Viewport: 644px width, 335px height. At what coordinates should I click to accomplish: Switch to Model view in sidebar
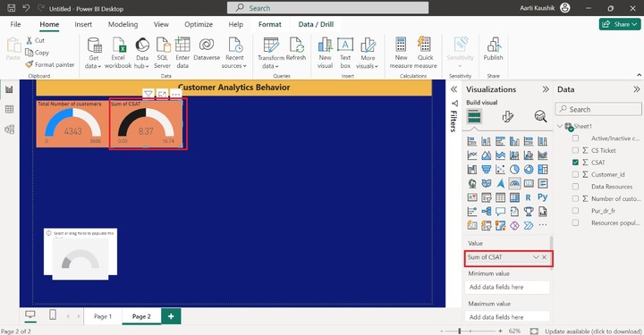(9, 130)
